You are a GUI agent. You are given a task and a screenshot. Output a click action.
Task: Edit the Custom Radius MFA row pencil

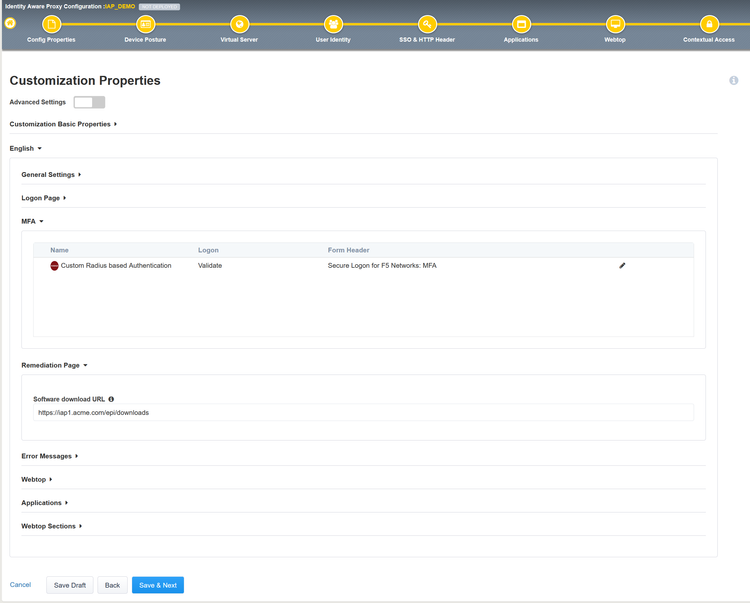(622, 265)
